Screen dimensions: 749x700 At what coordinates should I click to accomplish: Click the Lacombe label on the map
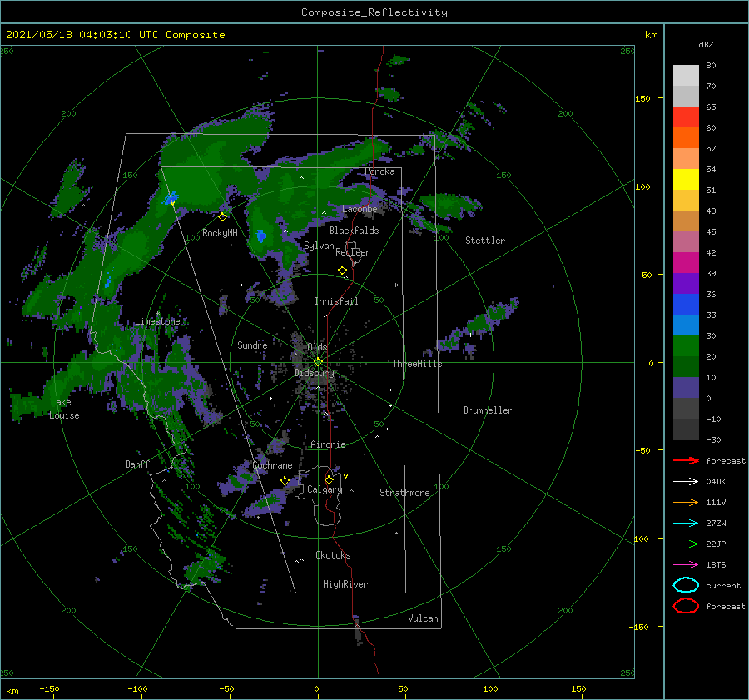(360, 209)
